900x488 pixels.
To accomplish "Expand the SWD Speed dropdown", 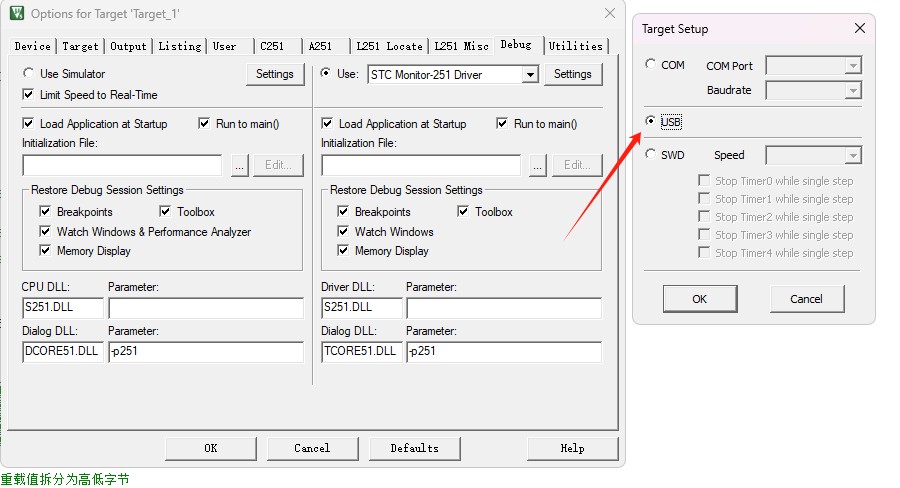I will point(853,155).
